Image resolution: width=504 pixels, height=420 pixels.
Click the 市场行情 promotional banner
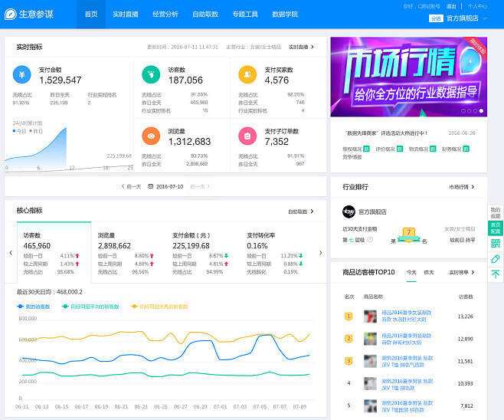point(408,77)
